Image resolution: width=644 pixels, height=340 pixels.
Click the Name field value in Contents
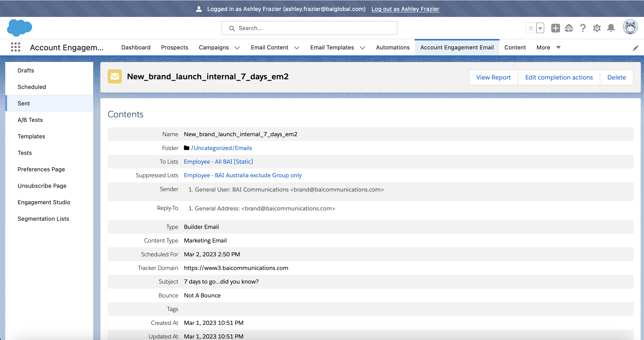tap(240, 134)
